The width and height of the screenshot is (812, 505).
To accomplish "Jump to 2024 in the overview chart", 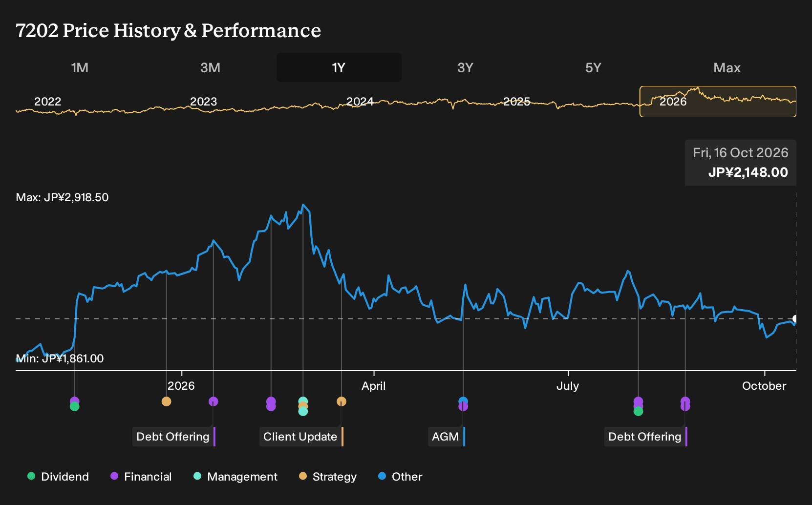I will point(360,102).
